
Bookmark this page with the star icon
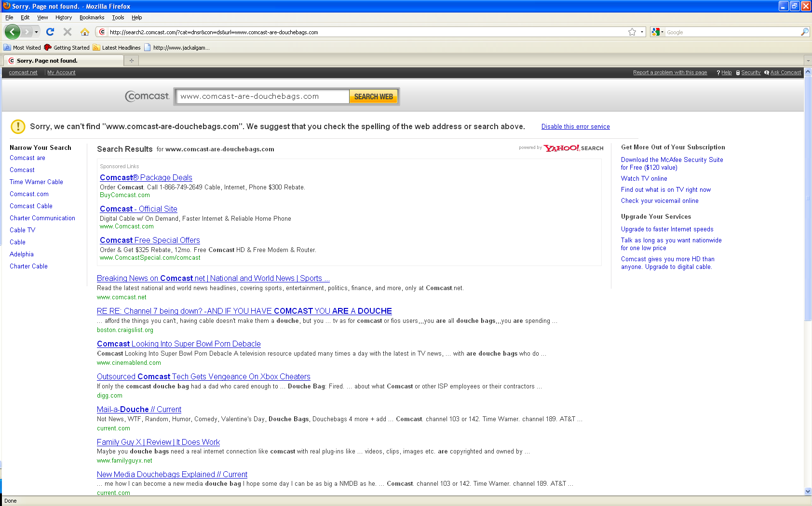[x=632, y=32]
